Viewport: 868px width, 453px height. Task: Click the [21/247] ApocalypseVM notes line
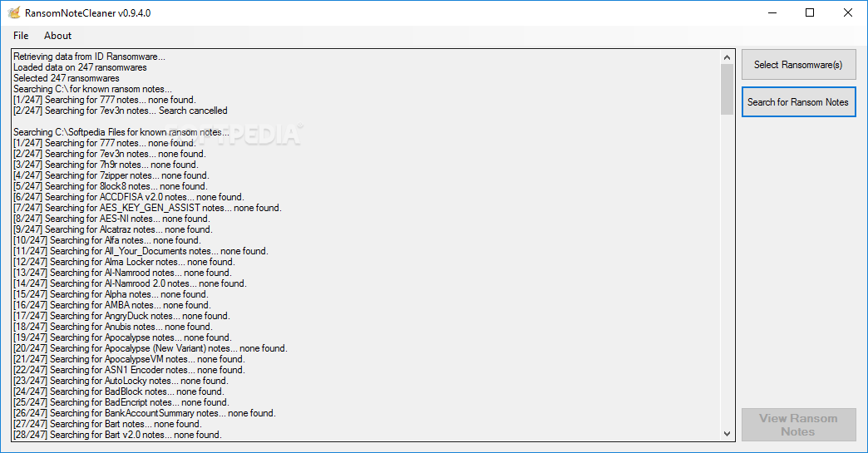point(129,359)
